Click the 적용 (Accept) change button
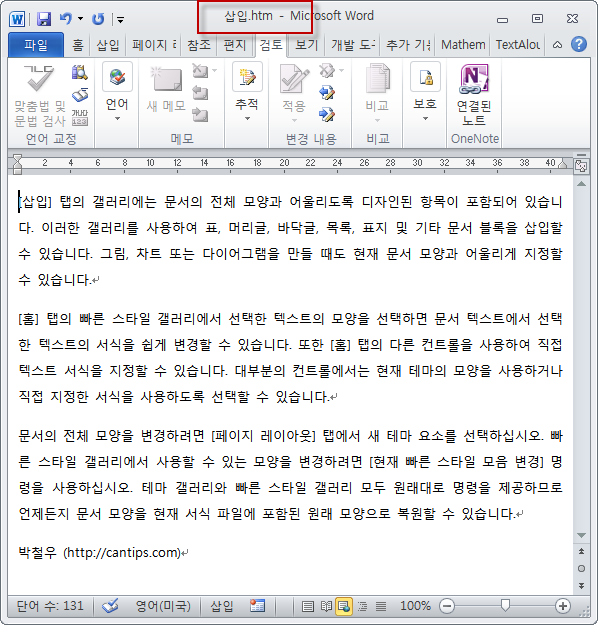The height and width of the screenshot is (625, 598). [x=294, y=94]
